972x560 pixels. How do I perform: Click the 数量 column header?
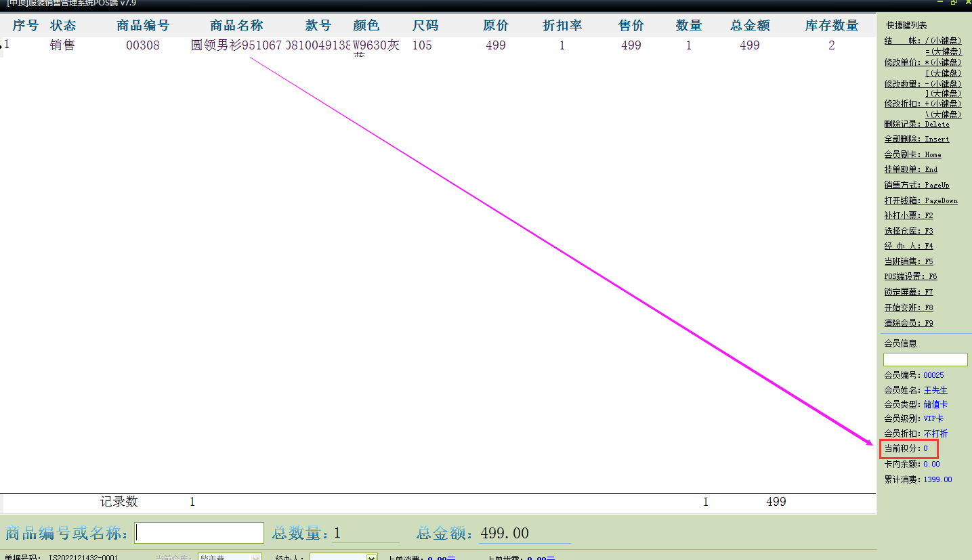coord(689,26)
